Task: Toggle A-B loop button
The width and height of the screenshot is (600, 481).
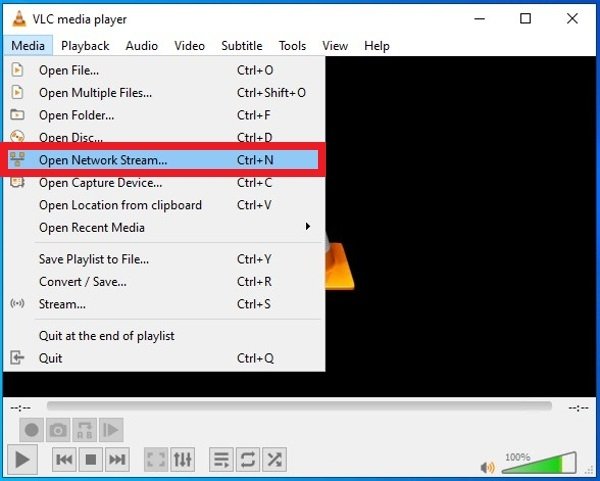Action: 85,430
